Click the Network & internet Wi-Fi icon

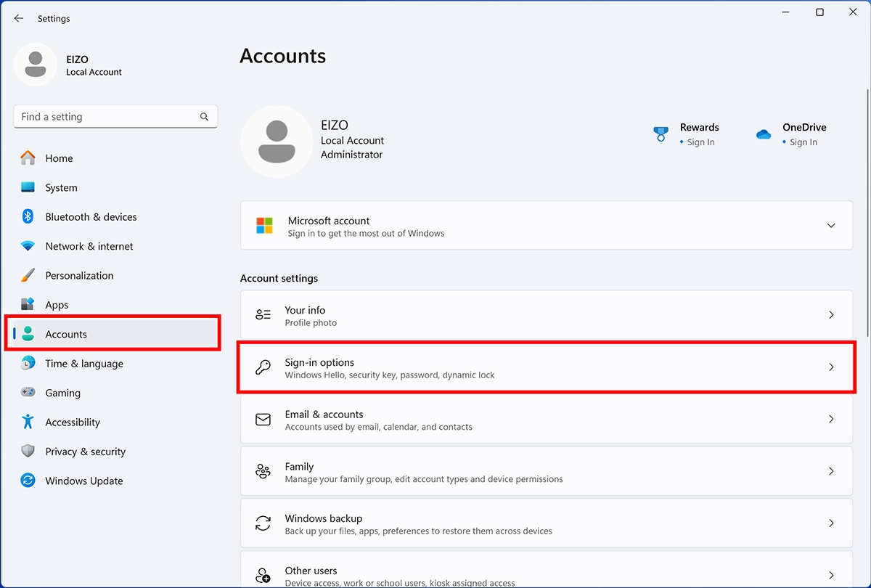pyautogui.click(x=28, y=246)
